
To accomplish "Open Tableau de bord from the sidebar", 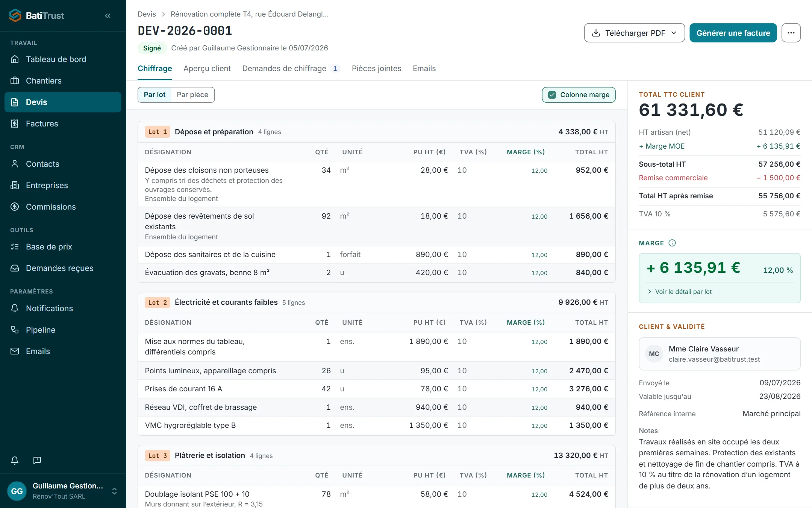I will 63,59.
